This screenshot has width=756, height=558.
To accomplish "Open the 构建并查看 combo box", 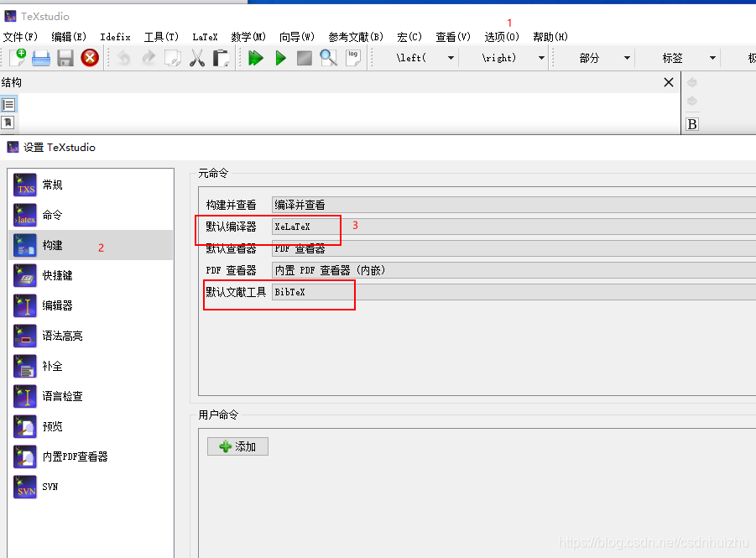I will (514, 205).
